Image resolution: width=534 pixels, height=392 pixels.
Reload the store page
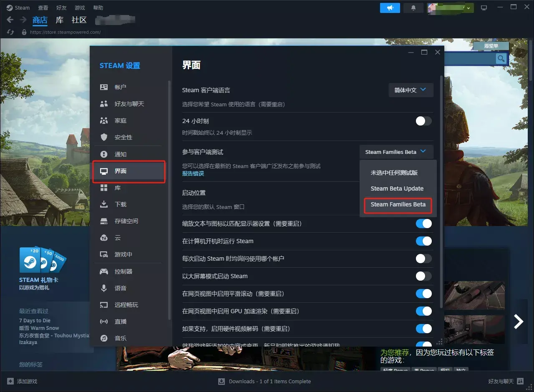tap(10, 32)
